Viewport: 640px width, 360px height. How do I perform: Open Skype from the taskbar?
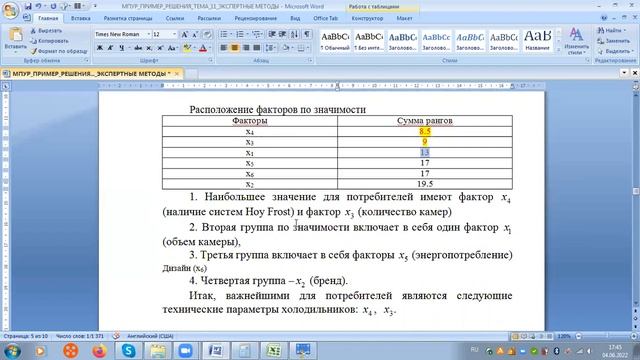coord(128,350)
